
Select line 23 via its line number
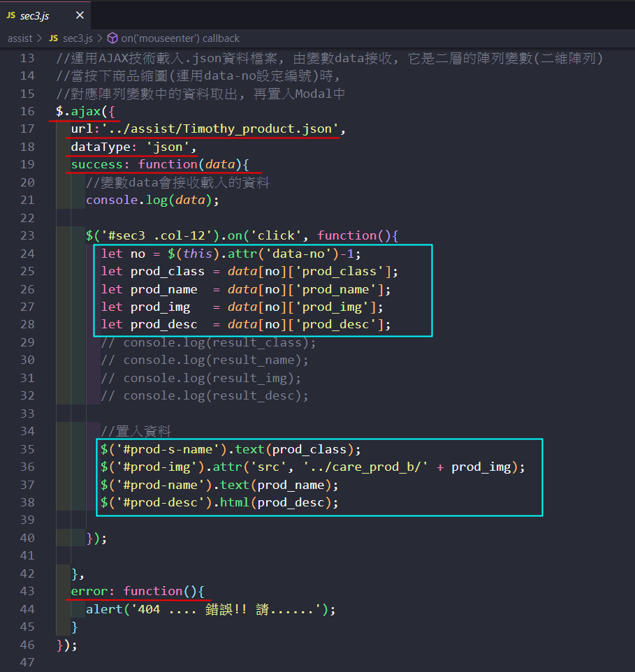27,235
